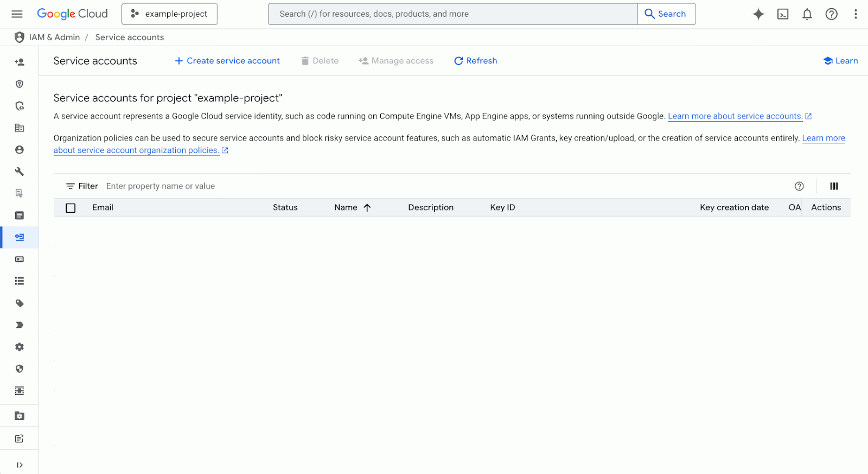This screenshot has width=868, height=474.
Task: Click Create service account
Action: [227, 61]
